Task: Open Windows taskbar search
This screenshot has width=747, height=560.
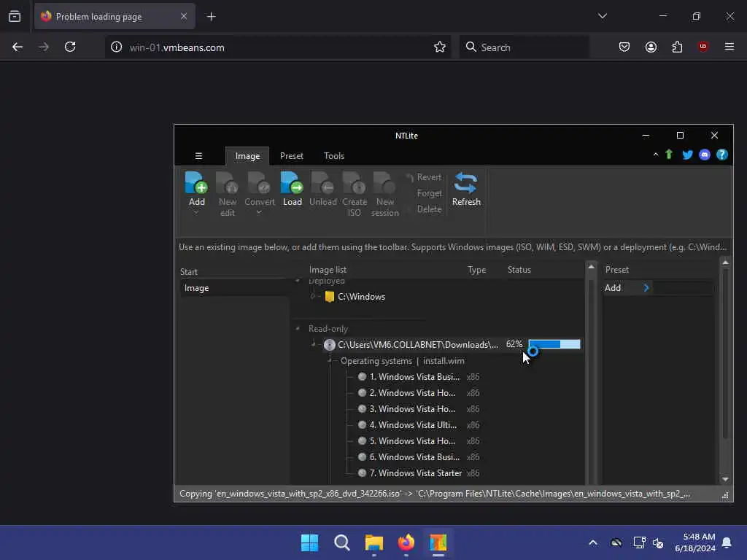Action: (341, 542)
